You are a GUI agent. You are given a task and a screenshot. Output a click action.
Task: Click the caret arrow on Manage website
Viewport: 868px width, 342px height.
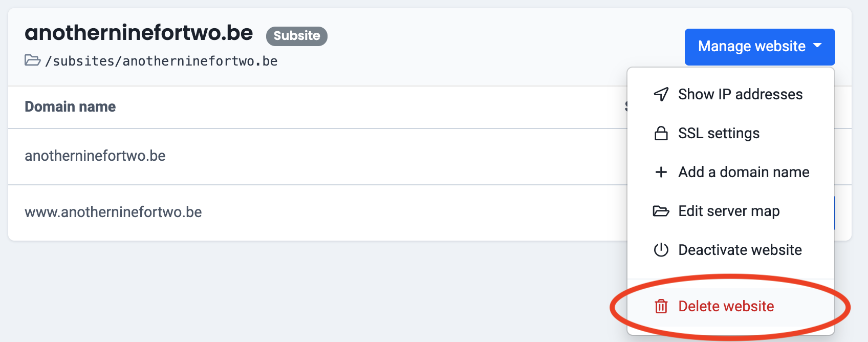[818, 46]
